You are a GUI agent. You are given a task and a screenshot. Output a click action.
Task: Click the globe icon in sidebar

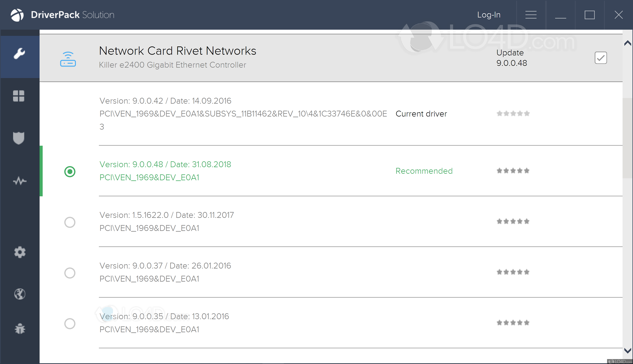[20, 294]
